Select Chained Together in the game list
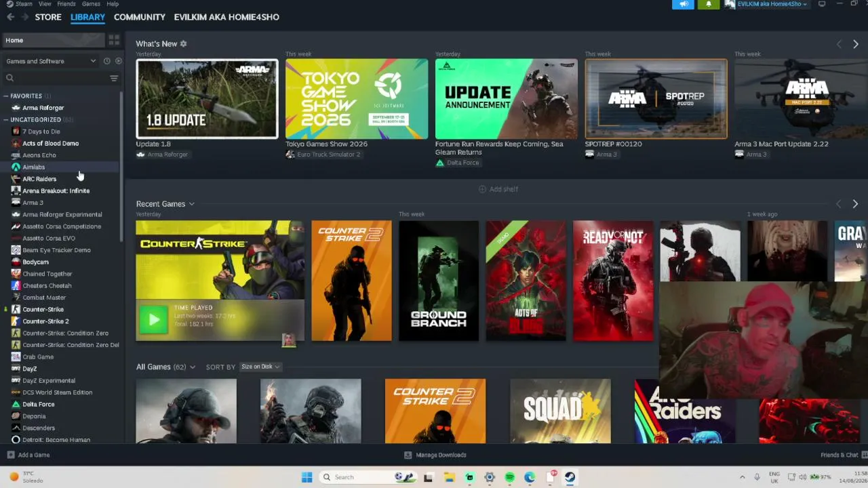 [x=47, y=274]
